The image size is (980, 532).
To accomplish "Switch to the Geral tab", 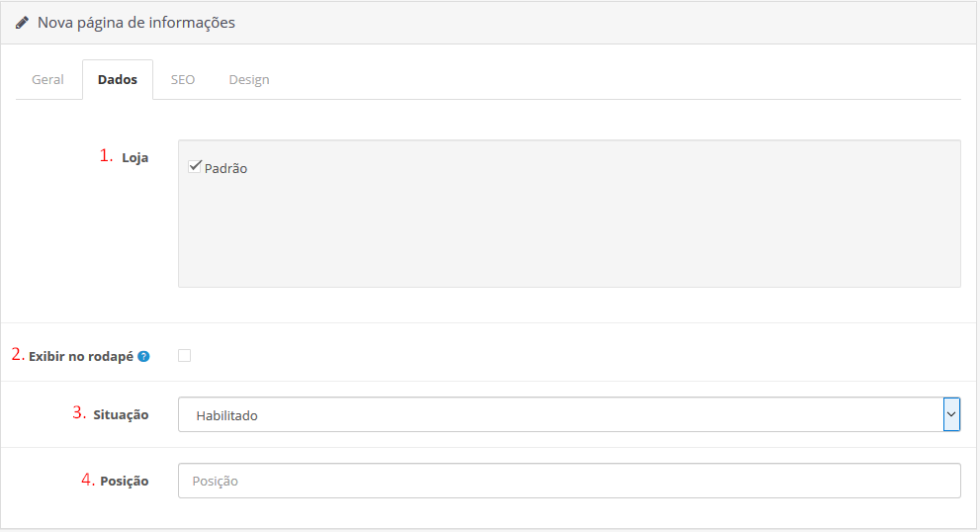I will tap(47, 80).
